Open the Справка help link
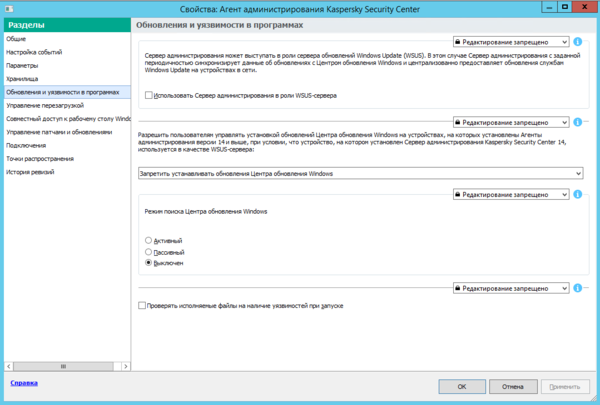The image size is (600, 405). pos(24,383)
